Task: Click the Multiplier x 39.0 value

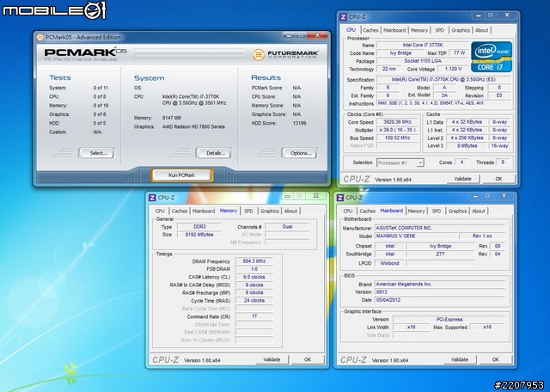Action: pos(397,130)
